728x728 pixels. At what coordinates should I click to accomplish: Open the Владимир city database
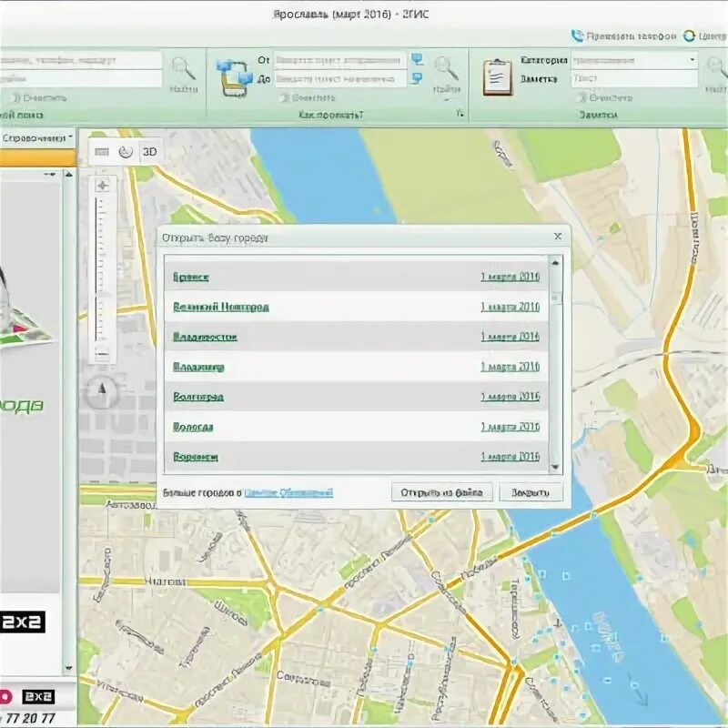[x=198, y=367]
